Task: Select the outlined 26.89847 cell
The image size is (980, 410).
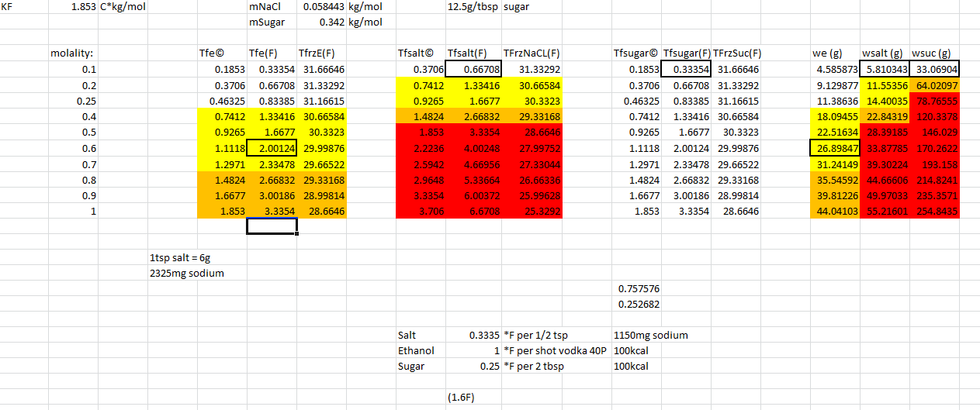Action: pyautogui.click(x=834, y=148)
